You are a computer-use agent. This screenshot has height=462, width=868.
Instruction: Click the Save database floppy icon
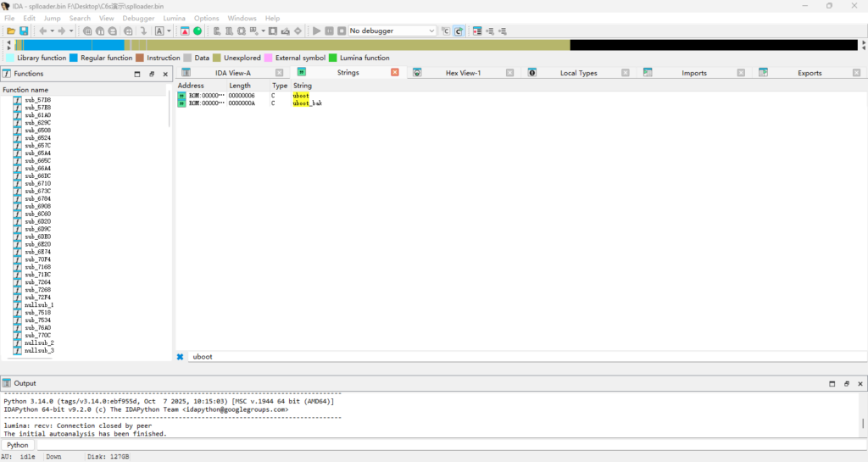[x=24, y=31]
